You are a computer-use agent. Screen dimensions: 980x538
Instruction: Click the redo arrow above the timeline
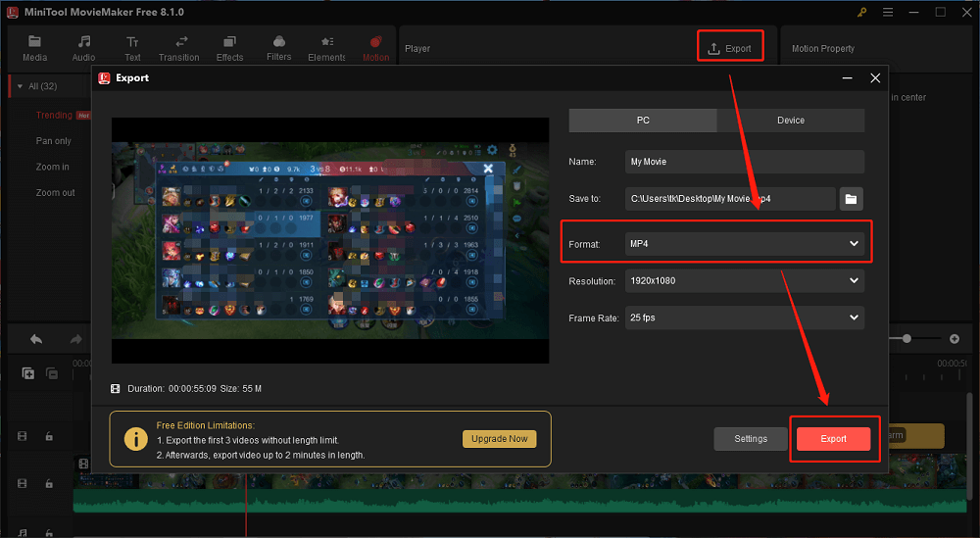[x=75, y=339]
